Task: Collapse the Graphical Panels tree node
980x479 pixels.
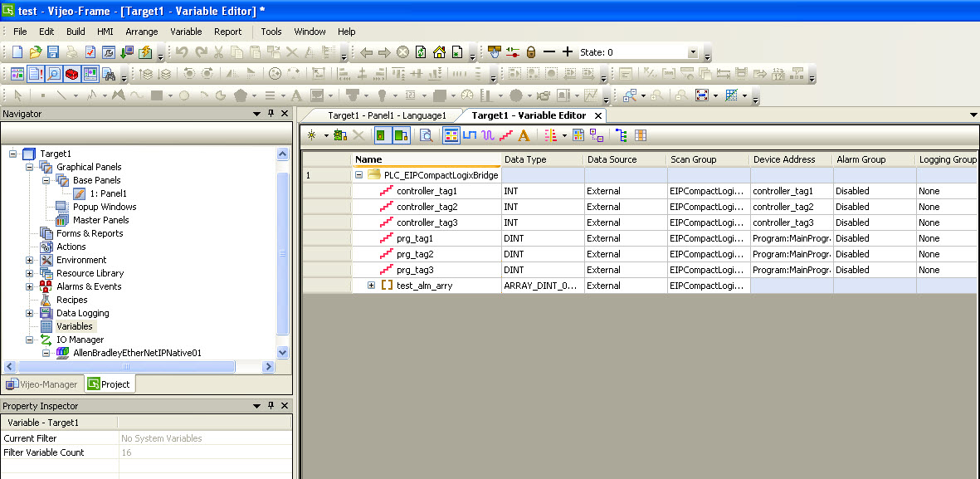Action: pos(29,167)
